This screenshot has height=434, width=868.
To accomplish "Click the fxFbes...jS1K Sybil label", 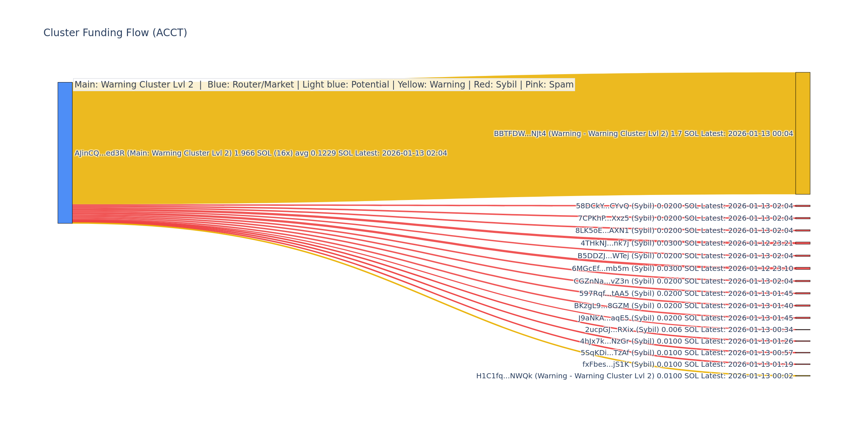I will [688, 365].
